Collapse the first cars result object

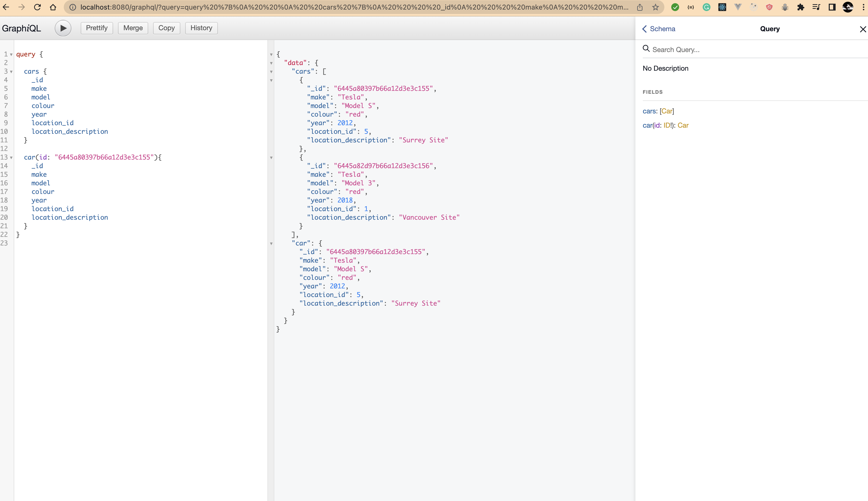click(272, 80)
